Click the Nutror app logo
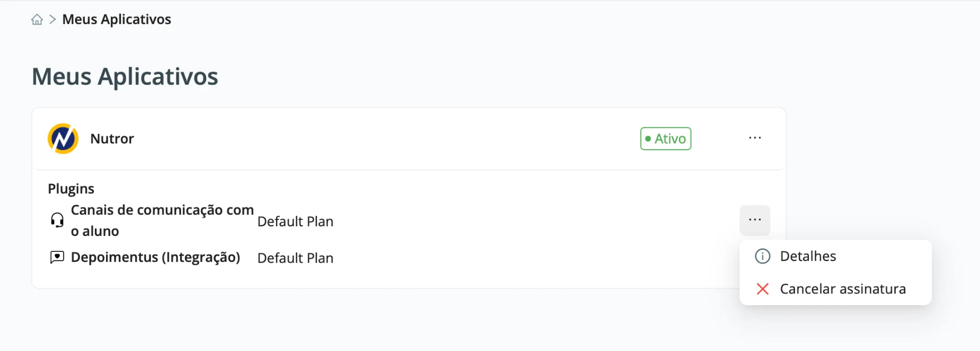This screenshot has width=980, height=351. click(63, 139)
